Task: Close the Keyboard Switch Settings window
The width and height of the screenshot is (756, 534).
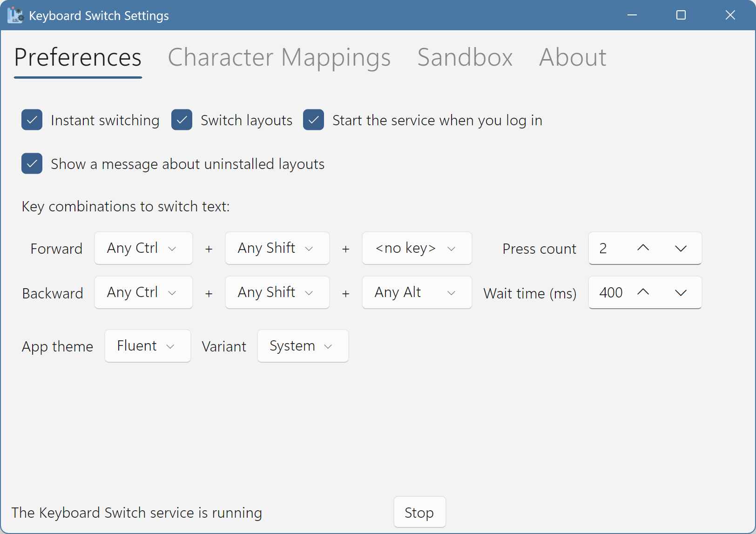Action: click(x=730, y=15)
